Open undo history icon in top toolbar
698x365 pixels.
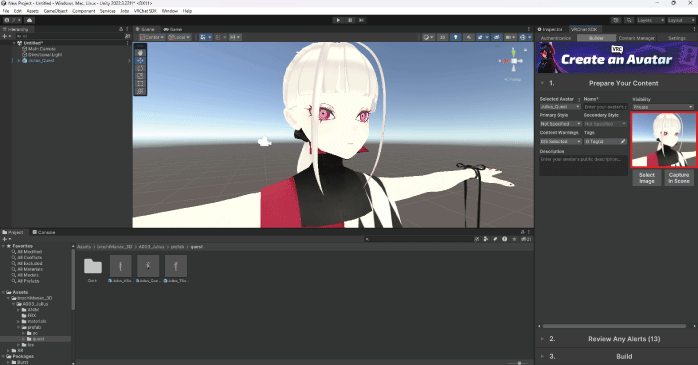616,20
